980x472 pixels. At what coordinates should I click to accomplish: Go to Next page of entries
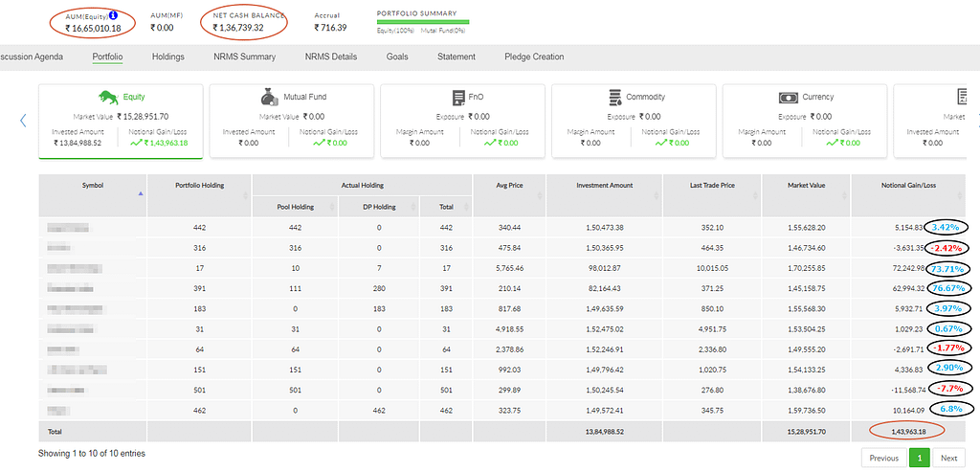click(x=948, y=459)
